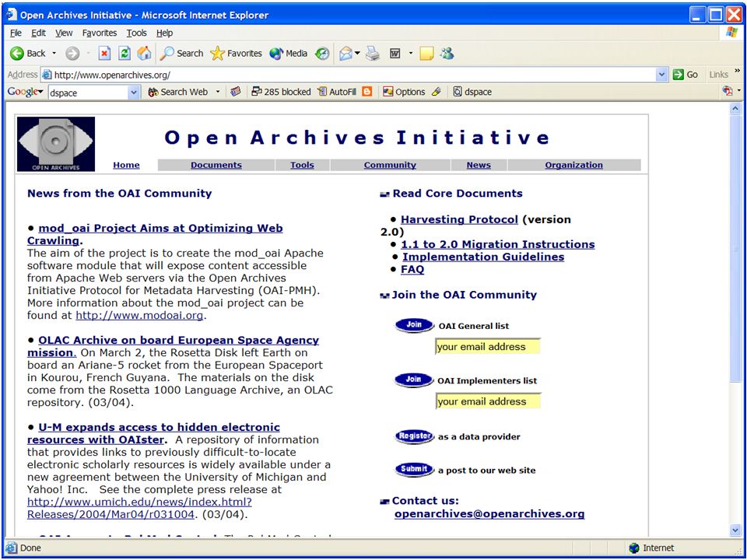Go back with the Back button
This screenshot has width=747, height=560.
[28, 54]
